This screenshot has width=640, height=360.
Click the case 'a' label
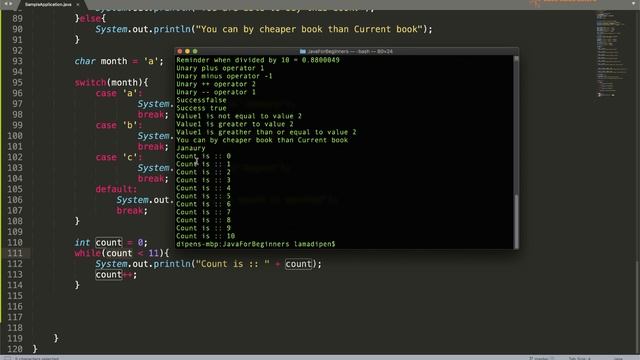[x=119, y=93]
